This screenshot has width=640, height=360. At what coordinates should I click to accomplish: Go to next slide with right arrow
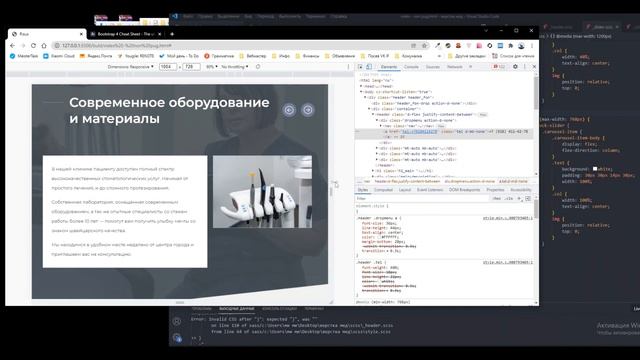click(308, 110)
